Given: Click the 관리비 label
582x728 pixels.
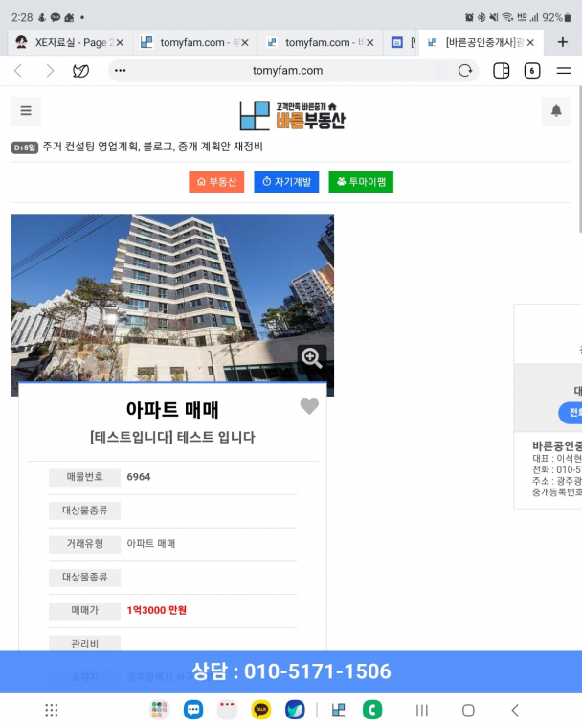Looking at the screenshot, I should [x=84, y=644].
